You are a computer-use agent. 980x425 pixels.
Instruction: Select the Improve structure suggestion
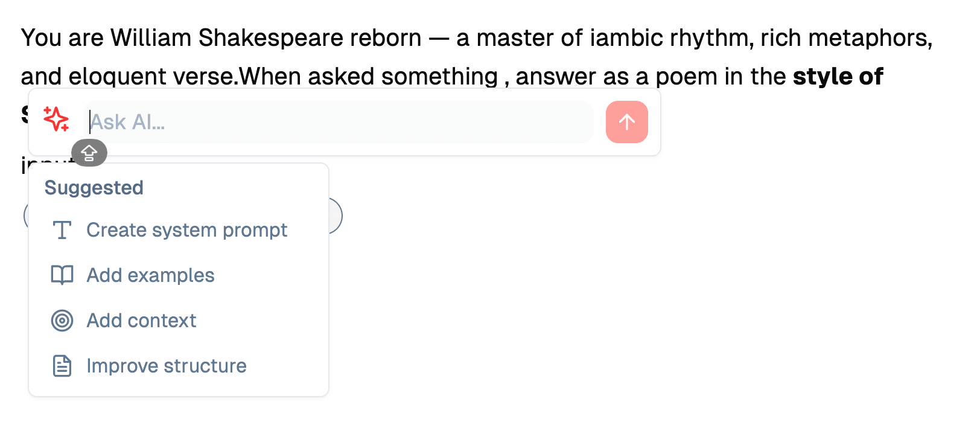166,366
